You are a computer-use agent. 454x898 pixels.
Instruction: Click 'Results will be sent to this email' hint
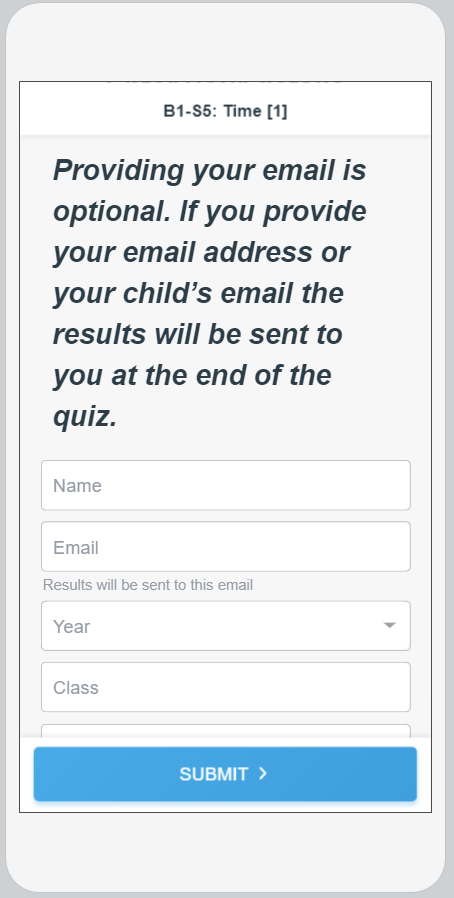148,585
